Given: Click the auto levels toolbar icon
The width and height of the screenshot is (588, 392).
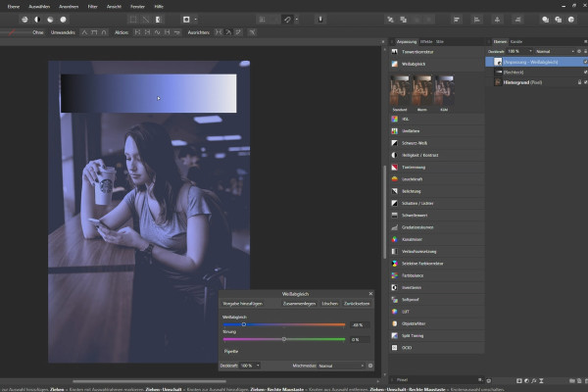Looking at the screenshot, I should [x=24, y=20].
